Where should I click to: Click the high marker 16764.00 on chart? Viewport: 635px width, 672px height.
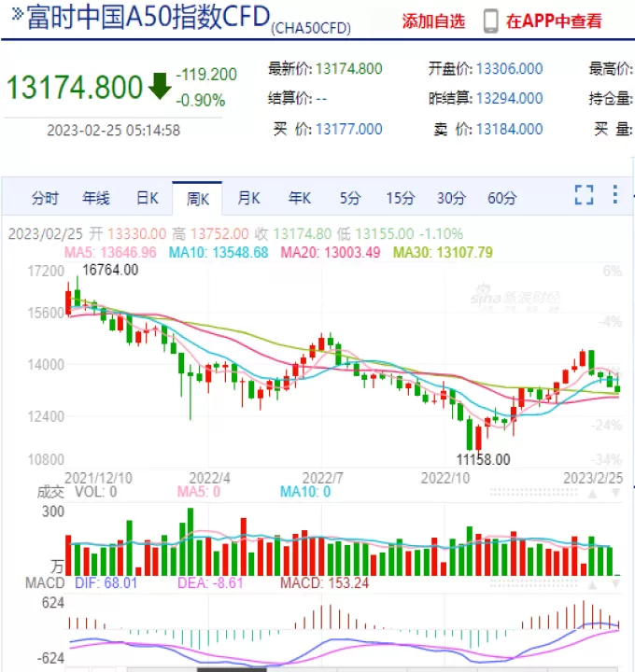[x=110, y=270]
